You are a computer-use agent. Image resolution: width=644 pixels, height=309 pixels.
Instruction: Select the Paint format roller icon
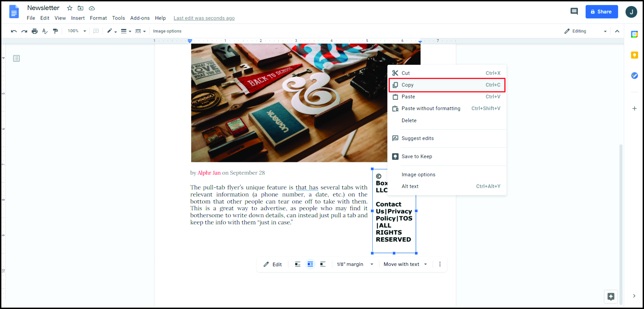pos(55,31)
